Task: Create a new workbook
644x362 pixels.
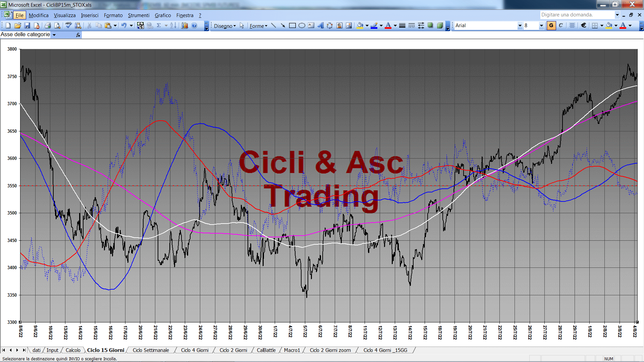Action: pyautogui.click(x=8, y=25)
